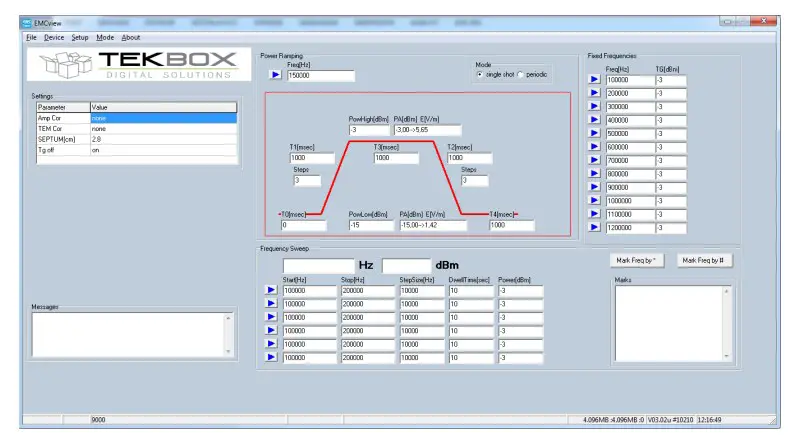
Task: Select the SEPTUM[cm] value 2.8
Action: tap(164, 139)
